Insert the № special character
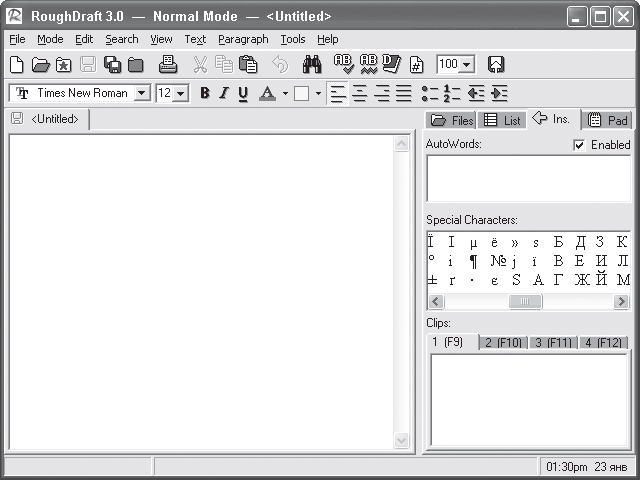Image resolution: width=640 pixels, height=480 pixels. click(x=498, y=260)
